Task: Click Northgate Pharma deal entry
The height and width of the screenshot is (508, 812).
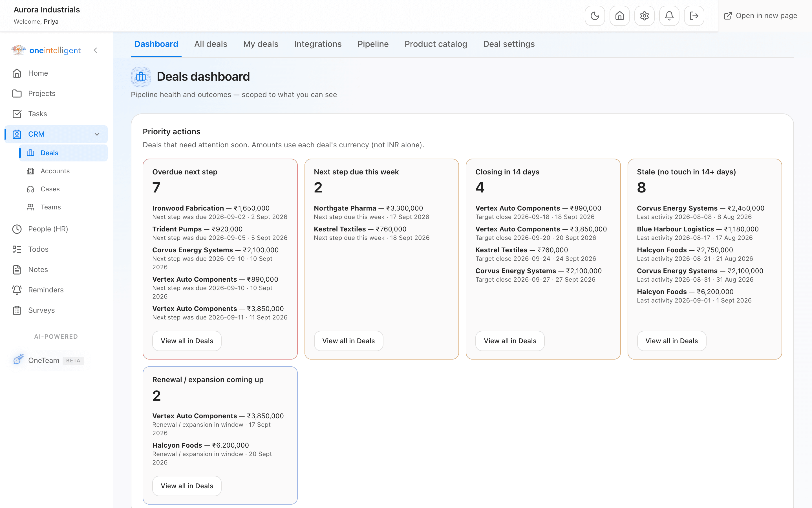Action: [371, 212]
